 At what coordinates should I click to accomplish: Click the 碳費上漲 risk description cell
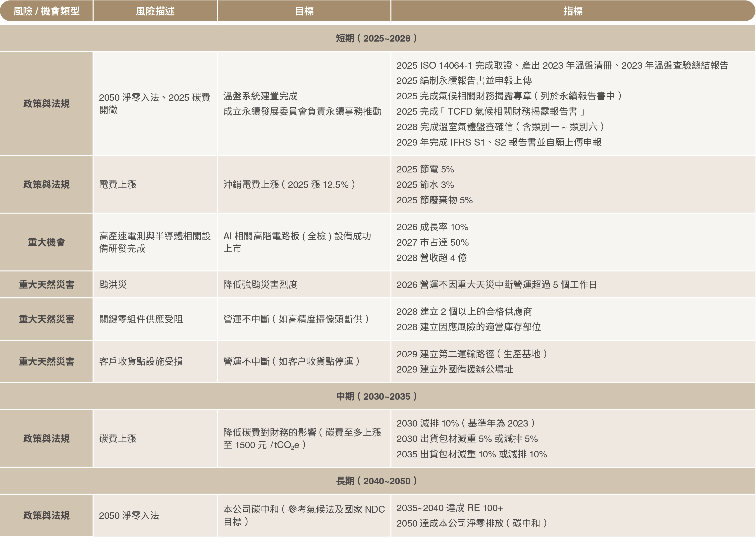point(118,439)
